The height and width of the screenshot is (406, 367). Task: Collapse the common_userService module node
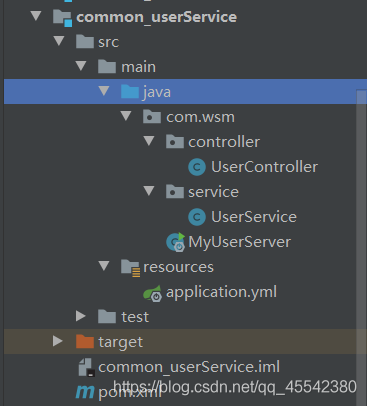click(36, 16)
